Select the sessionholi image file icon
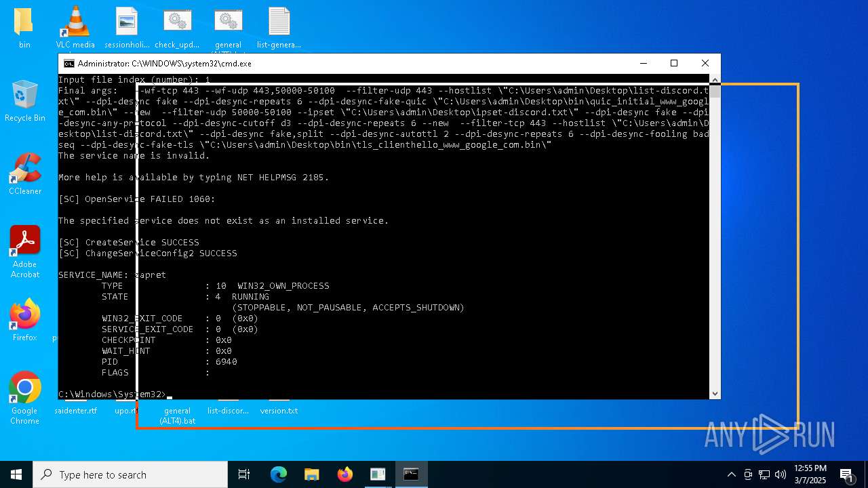The height and width of the screenshot is (488, 868). coord(127,27)
